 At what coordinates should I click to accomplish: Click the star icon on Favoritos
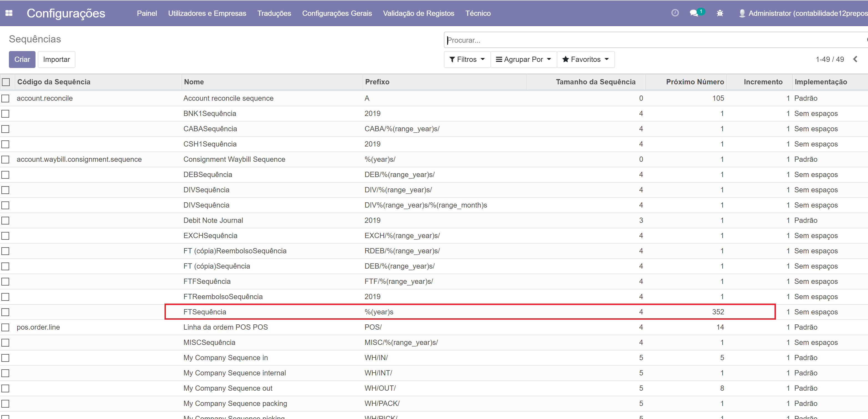click(x=565, y=59)
